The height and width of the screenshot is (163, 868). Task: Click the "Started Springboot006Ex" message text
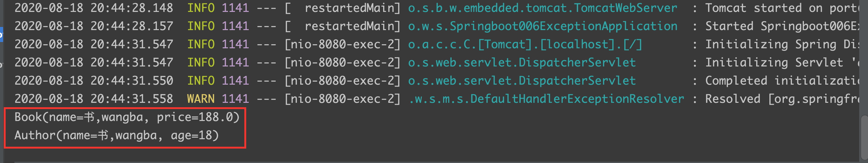tap(782, 26)
